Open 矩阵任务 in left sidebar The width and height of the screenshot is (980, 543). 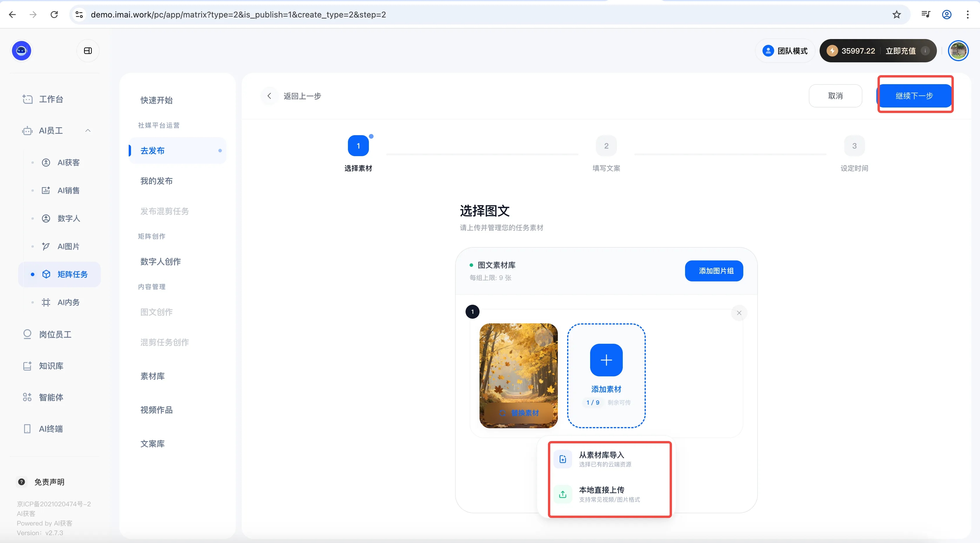(x=72, y=274)
